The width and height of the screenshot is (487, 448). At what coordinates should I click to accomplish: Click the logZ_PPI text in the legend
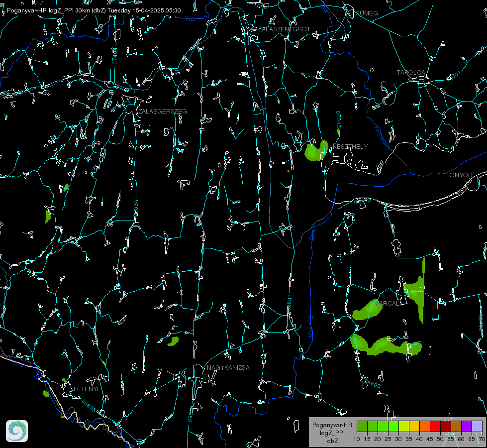coord(332,433)
